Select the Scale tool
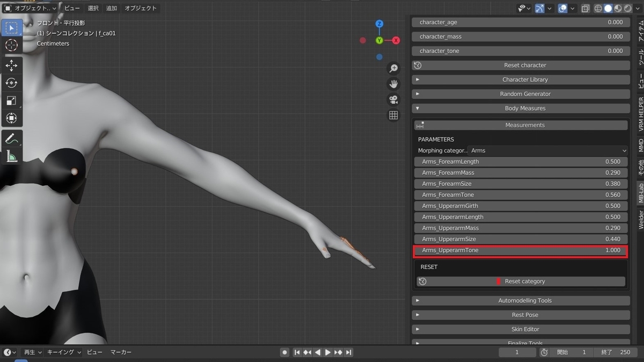644x362 pixels. tap(11, 100)
